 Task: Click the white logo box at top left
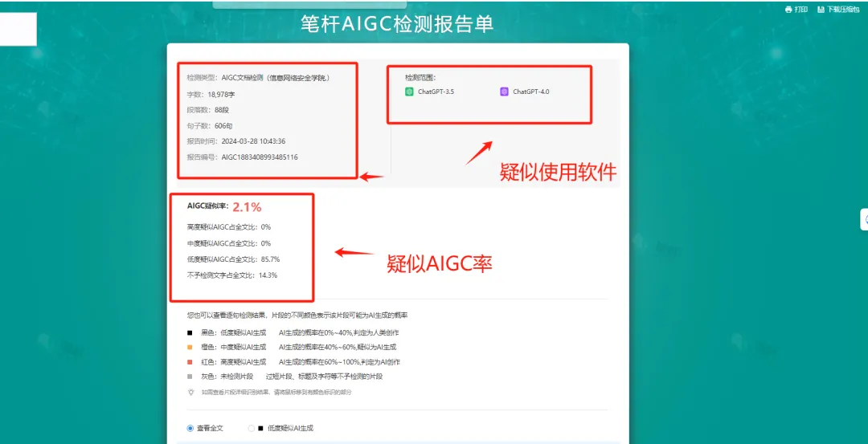(18, 30)
